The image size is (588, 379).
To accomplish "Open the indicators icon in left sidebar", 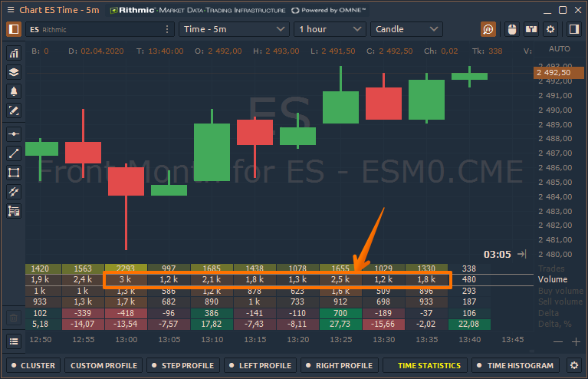I will 13,53.
